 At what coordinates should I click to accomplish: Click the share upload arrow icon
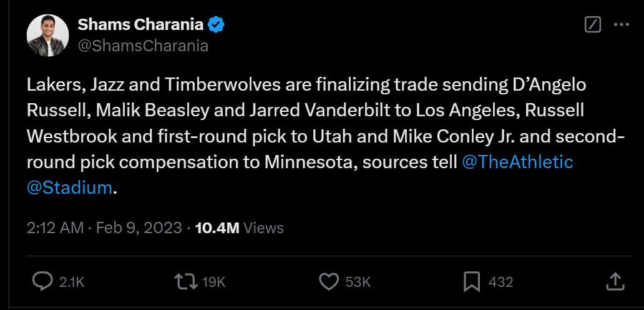[615, 281]
